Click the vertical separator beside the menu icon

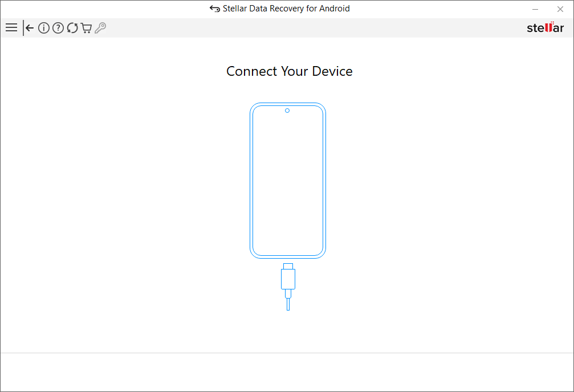coord(23,28)
